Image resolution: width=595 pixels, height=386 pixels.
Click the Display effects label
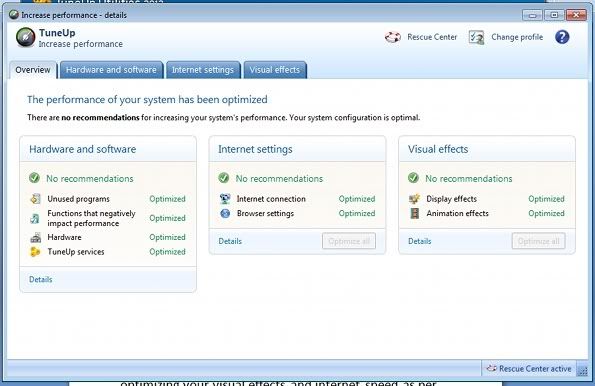point(452,199)
